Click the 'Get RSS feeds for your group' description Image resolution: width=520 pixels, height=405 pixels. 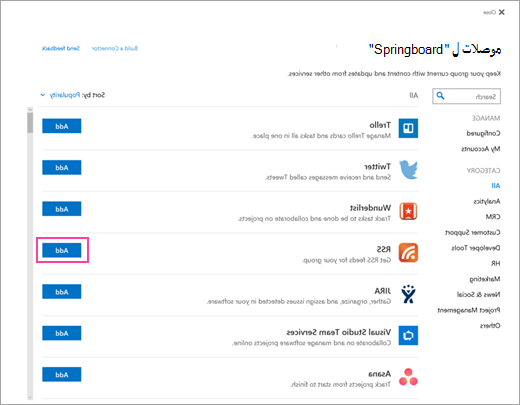[x=346, y=260]
